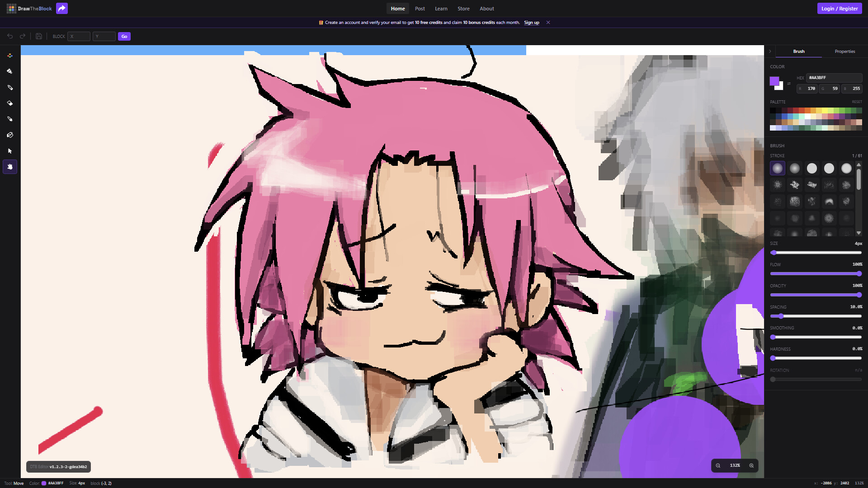The width and height of the screenshot is (868, 488).
Task: Click the Hardness slider track
Action: (816, 358)
